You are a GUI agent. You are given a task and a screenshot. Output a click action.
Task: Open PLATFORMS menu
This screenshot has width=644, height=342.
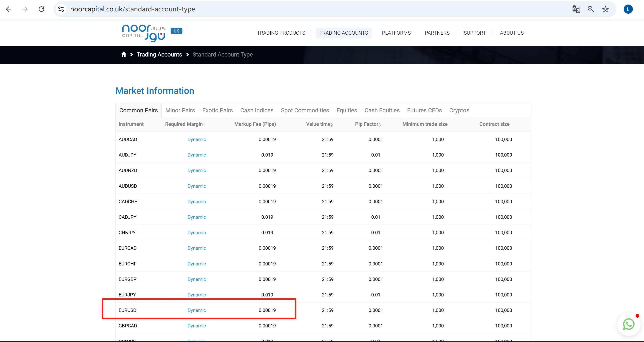pos(396,33)
